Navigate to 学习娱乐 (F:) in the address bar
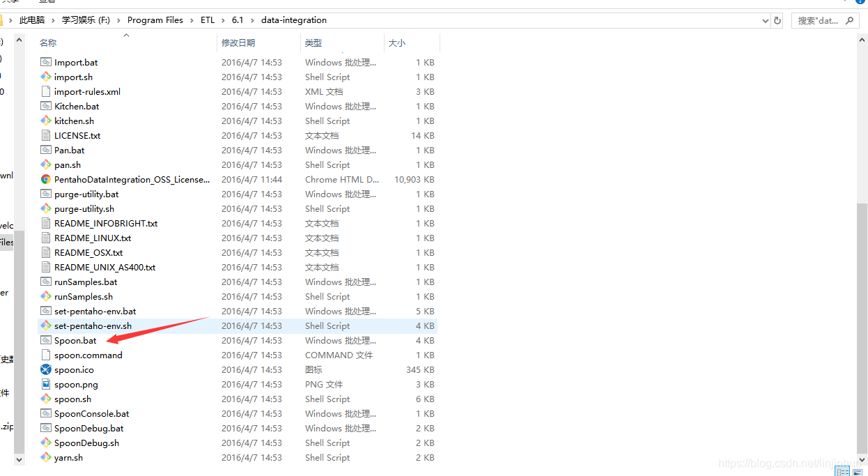Screen dimensions: 868x476 pos(86,20)
